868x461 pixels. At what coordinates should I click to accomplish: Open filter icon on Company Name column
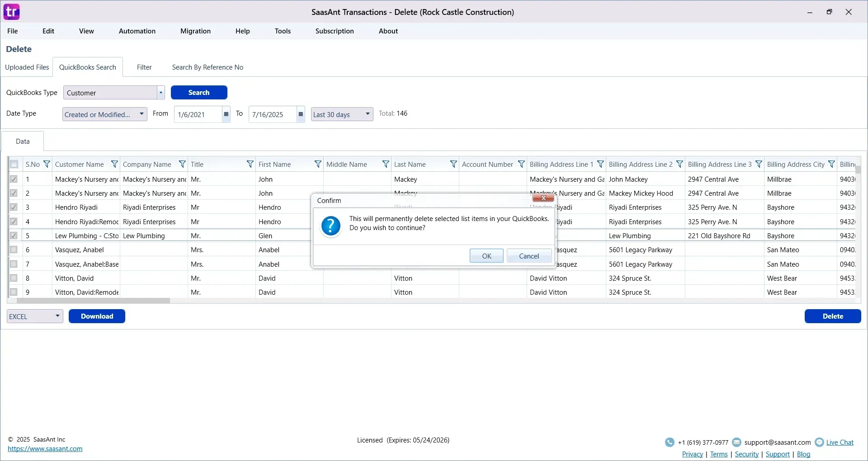(x=182, y=164)
